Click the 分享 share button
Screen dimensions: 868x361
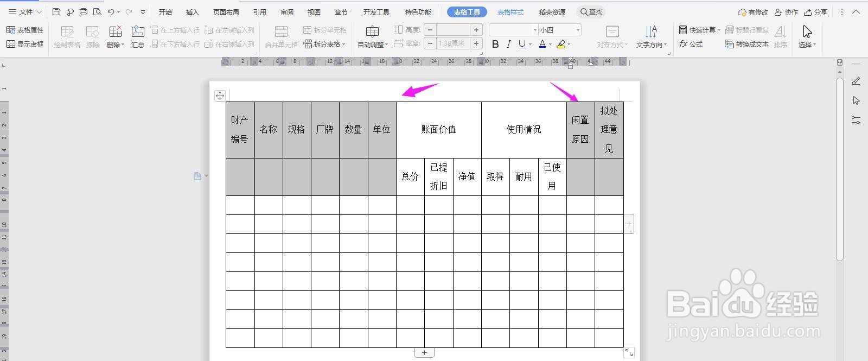816,12
